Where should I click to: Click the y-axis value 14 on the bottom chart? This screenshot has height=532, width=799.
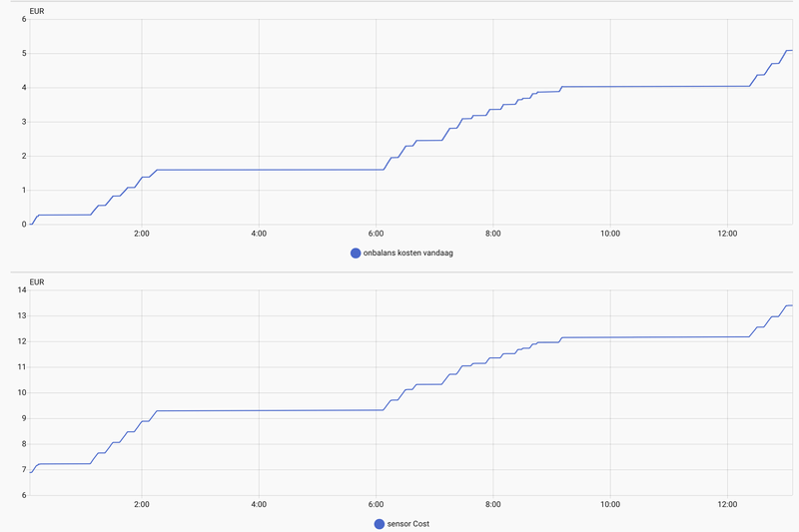coord(22,290)
